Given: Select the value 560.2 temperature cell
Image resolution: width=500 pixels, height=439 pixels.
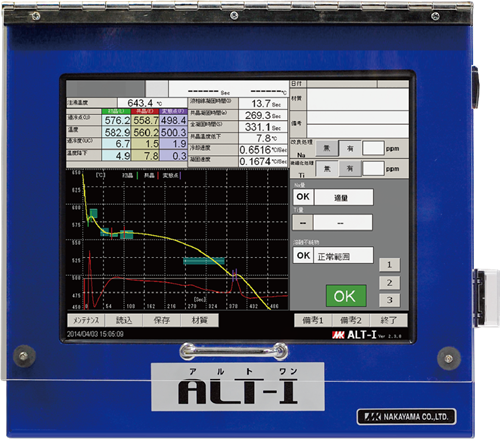Looking at the screenshot, I should point(145,132).
